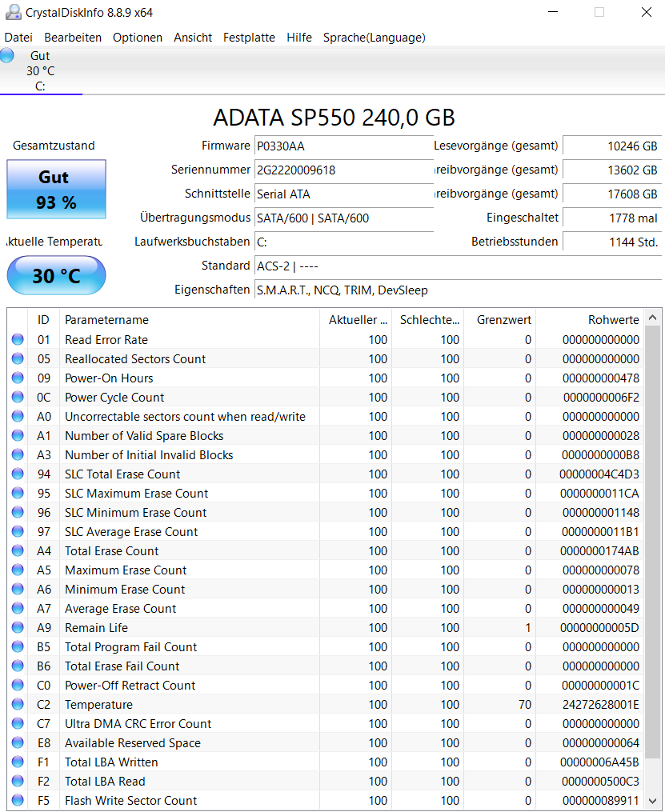Image resolution: width=665 pixels, height=812 pixels.
Task: Click the Rohwerte column header
Action: (590, 319)
